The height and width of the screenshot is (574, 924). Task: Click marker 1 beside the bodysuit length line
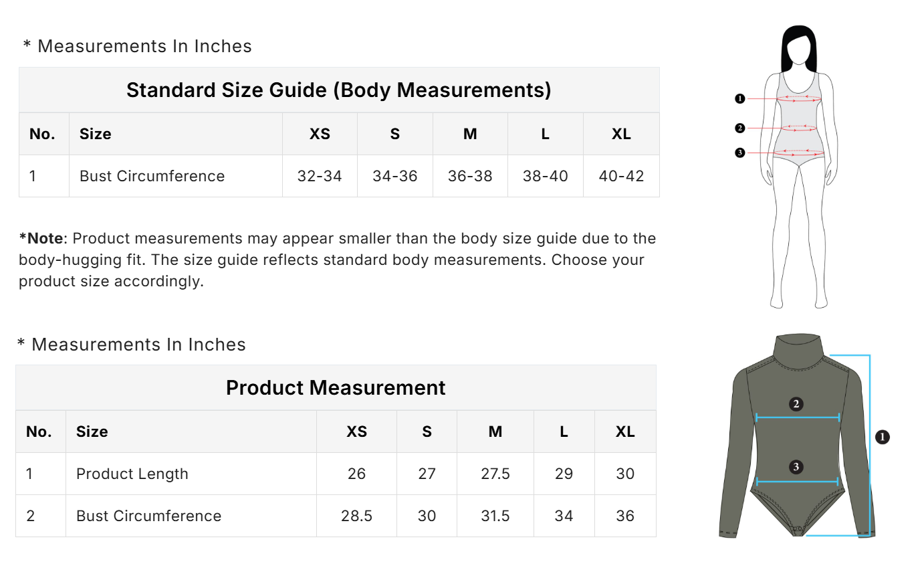coord(883,437)
